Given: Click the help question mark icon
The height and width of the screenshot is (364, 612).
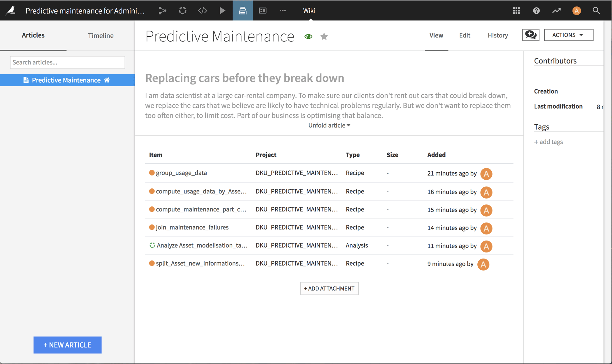Looking at the screenshot, I should click(x=536, y=11).
